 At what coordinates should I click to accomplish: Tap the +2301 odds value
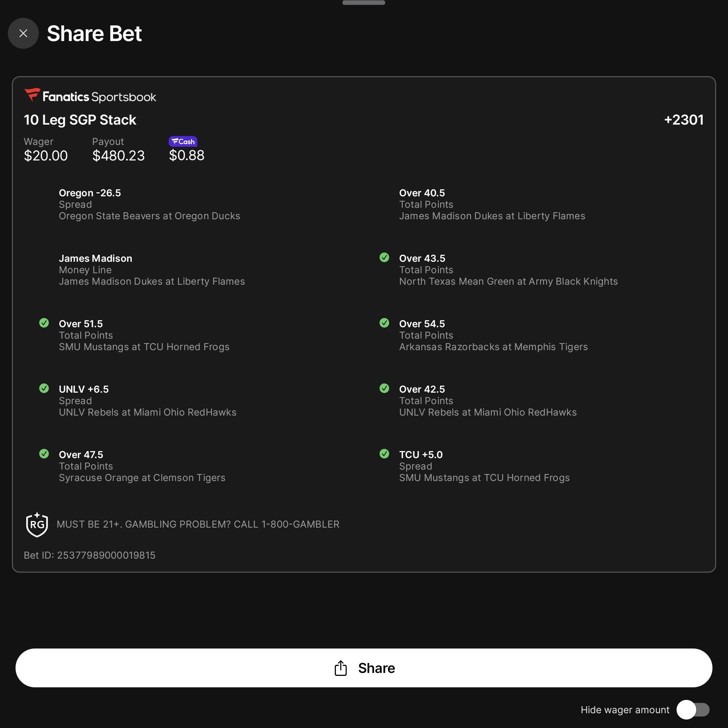coord(684,120)
